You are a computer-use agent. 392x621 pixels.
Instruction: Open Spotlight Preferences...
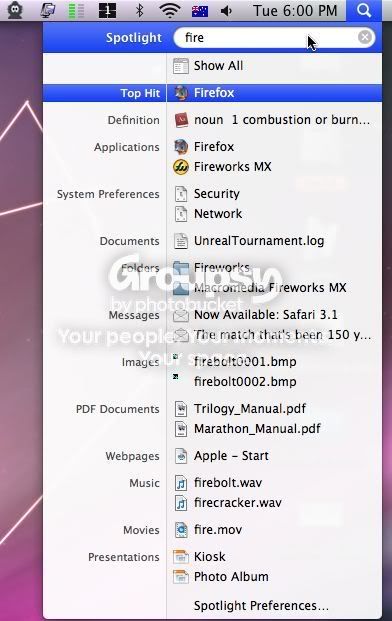[x=261, y=606]
